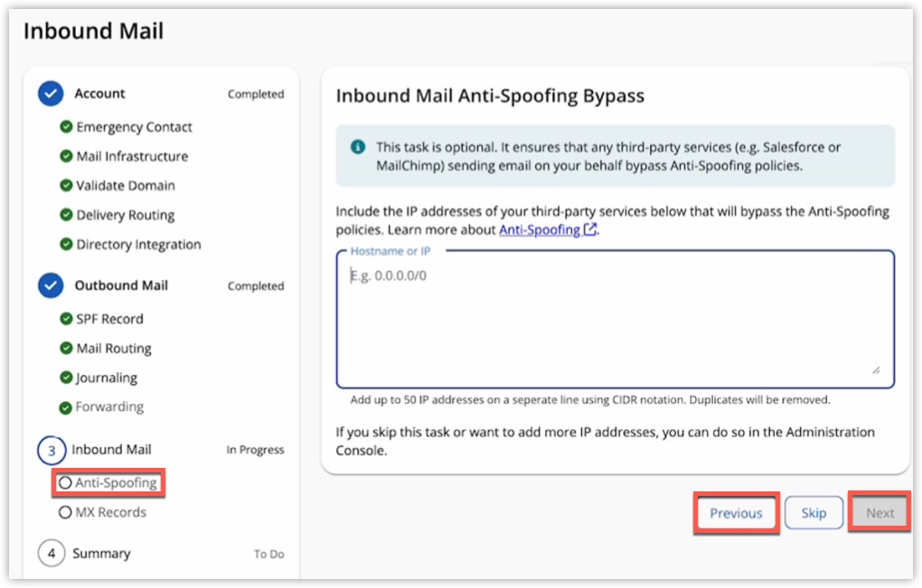
Task: Click the numbered circle for step 3 Inbound Mail
Action: pyautogui.click(x=51, y=450)
